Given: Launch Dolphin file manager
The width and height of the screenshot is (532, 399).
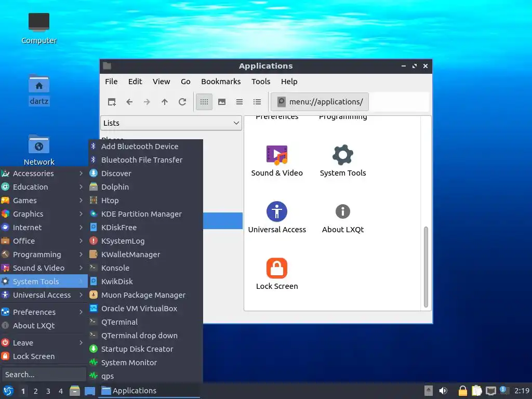Looking at the screenshot, I should 145,187.
